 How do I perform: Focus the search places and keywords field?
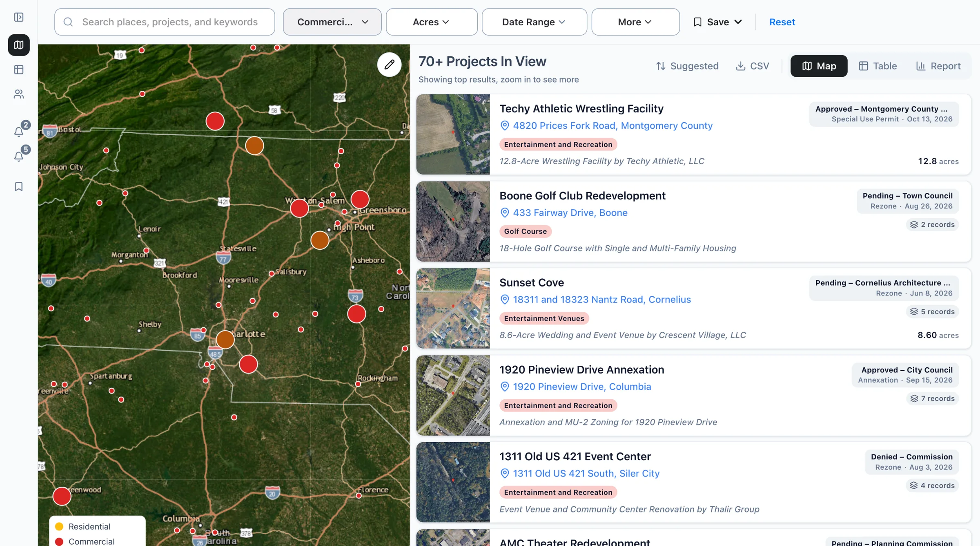pos(165,22)
